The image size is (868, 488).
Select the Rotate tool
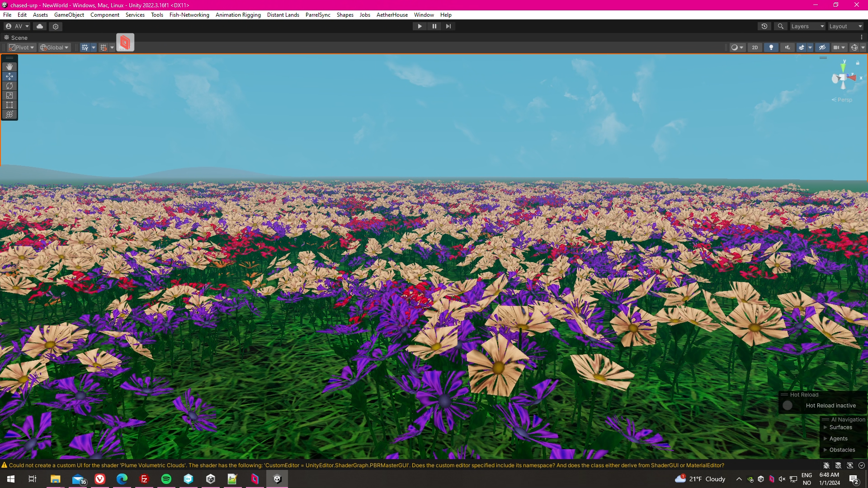[x=9, y=86]
